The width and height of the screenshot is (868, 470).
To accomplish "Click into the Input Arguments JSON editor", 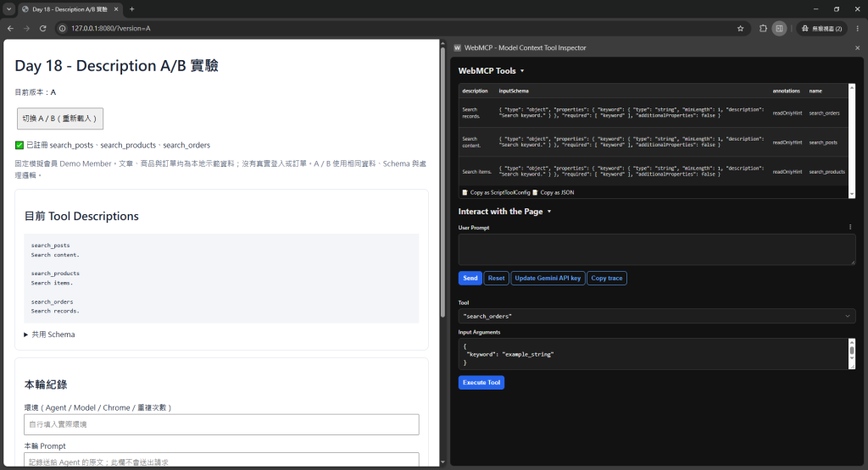I will 654,354.
